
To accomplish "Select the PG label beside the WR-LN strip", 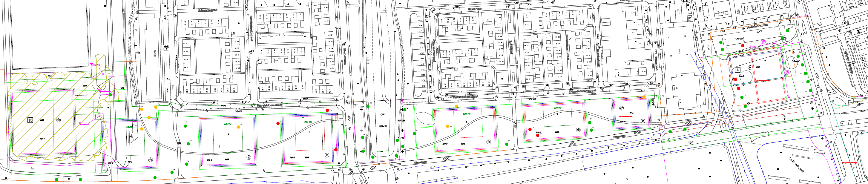I will point(402,138).
